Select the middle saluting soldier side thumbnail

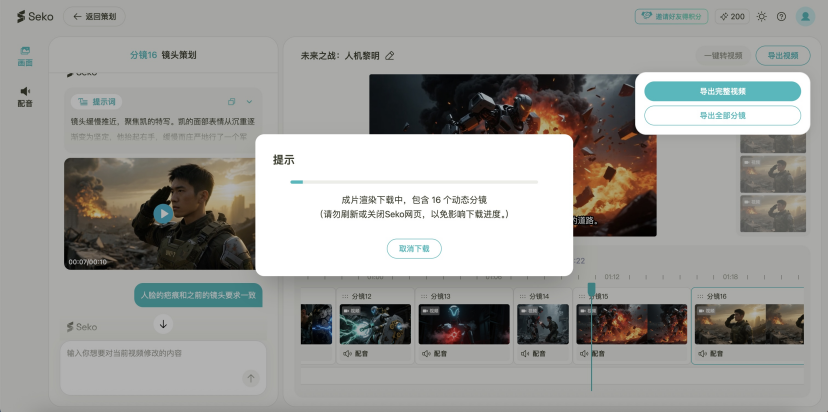tap(773, 174)
